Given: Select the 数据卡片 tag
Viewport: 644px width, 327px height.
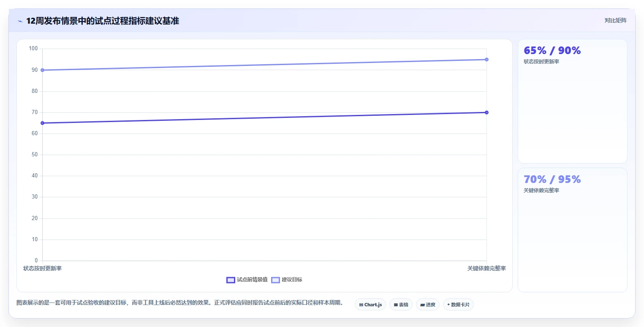Looking at the screenshot, I should (458, 305).
